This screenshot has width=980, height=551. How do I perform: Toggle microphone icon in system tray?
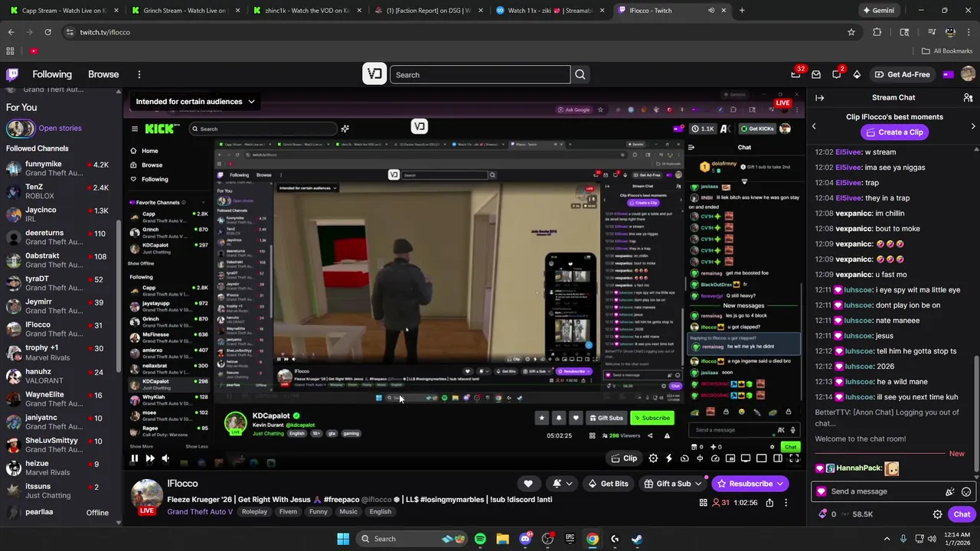coord(903,539)
